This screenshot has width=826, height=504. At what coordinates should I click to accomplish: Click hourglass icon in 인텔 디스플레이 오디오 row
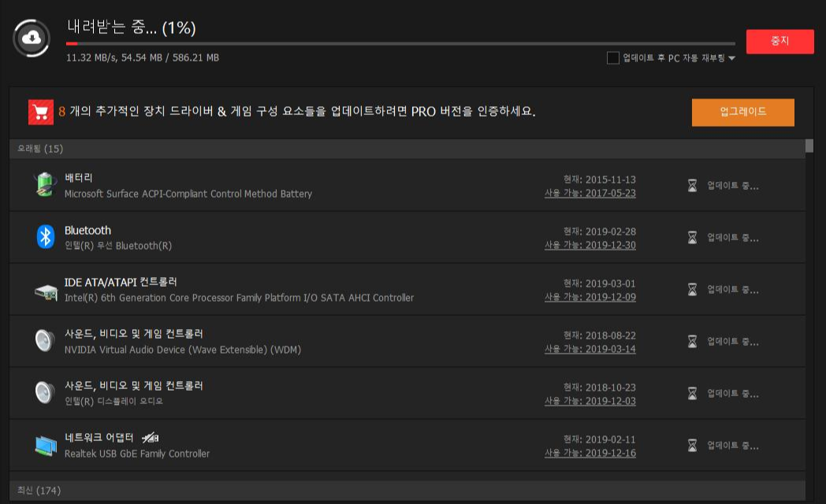click(x=692, y=393)
